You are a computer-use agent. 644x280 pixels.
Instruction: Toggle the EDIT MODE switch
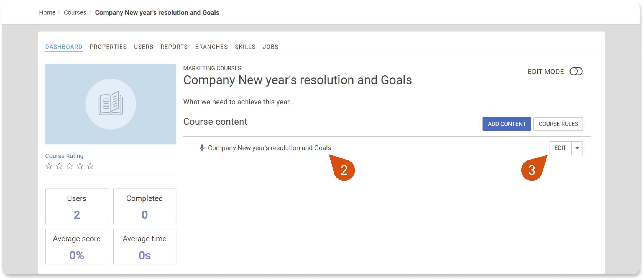click(576, 72)
